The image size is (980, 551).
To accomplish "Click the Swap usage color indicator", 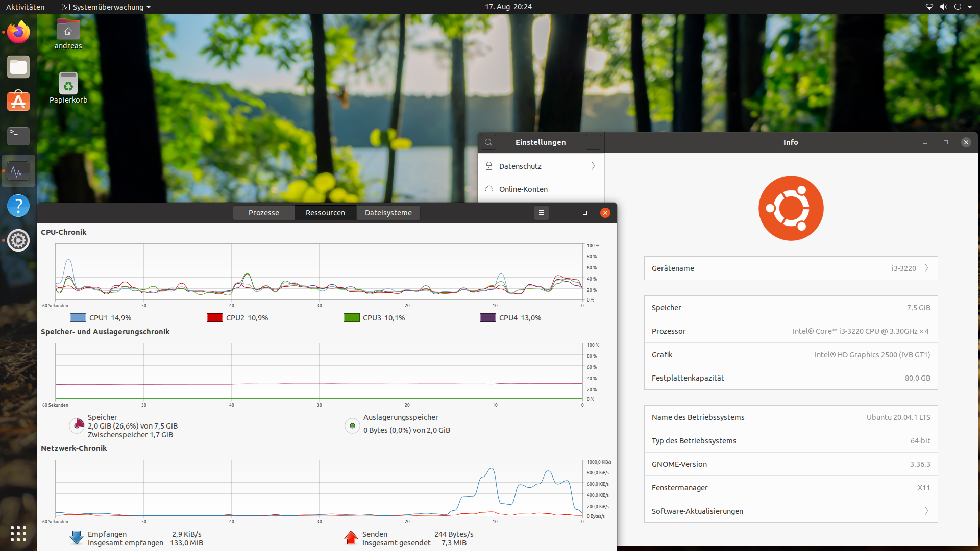I will (x=352, y=425).
